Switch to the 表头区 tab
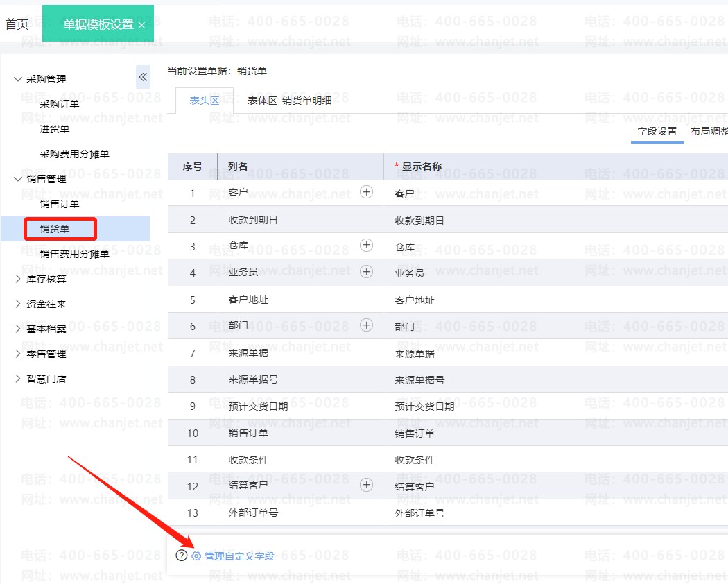Screen dimensions: 728x584 205,101
